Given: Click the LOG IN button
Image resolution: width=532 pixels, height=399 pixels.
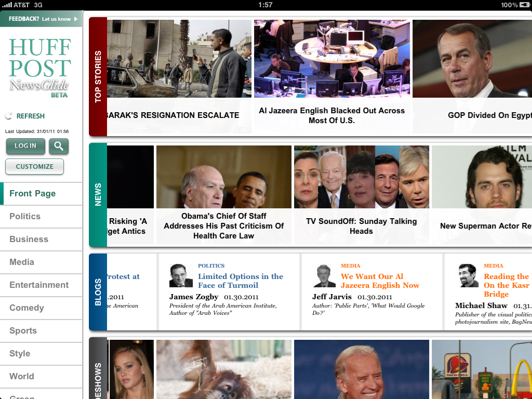Looking at the screenshot, I should click(25, 146).
